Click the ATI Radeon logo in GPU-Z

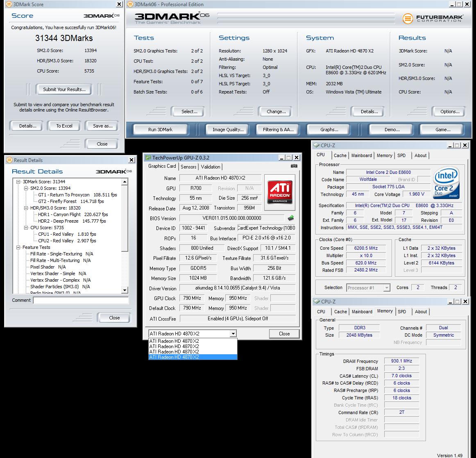pos(280,192)
